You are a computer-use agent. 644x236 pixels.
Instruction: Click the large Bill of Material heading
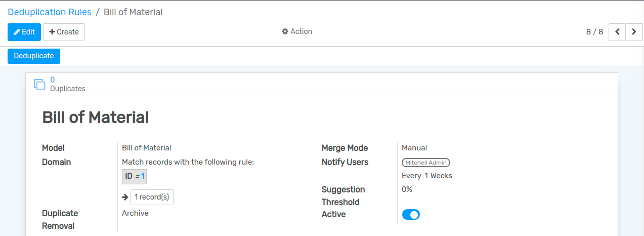point(95,117)
